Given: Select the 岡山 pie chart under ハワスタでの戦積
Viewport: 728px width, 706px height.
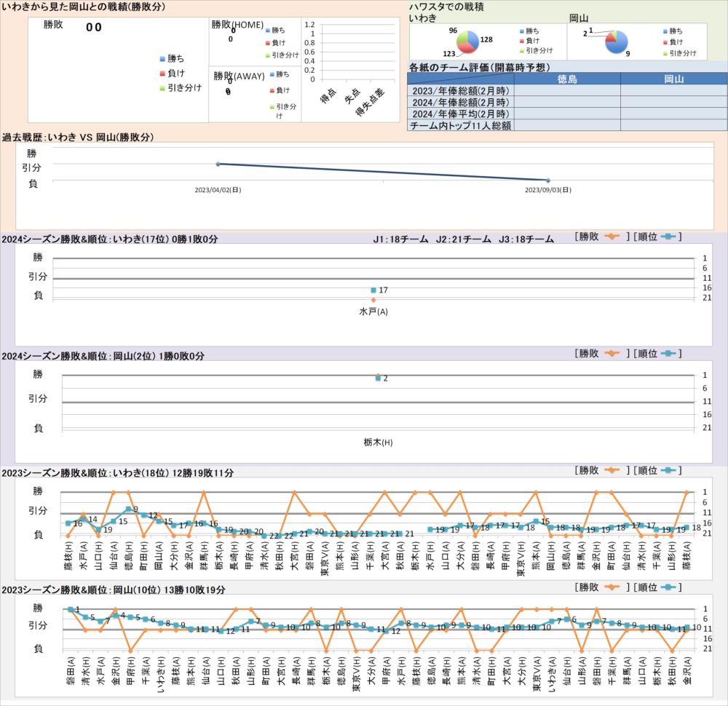Looking at the screenshot, I should coord(617,41).
